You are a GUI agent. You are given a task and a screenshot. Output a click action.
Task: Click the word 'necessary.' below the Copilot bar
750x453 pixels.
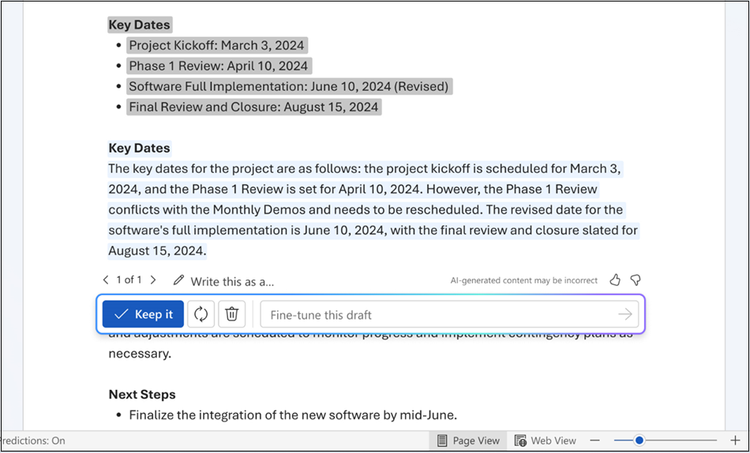(140, 354)
